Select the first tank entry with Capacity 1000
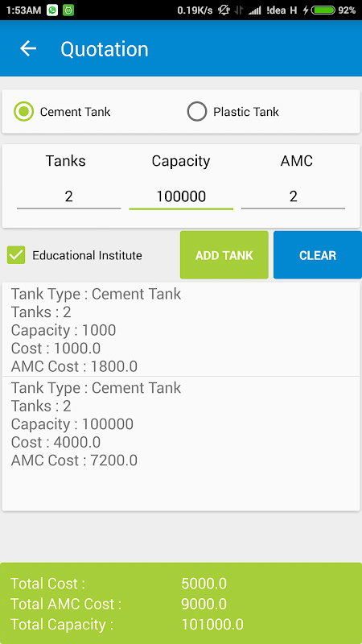The image size is (362, 644). pos(181,330)
